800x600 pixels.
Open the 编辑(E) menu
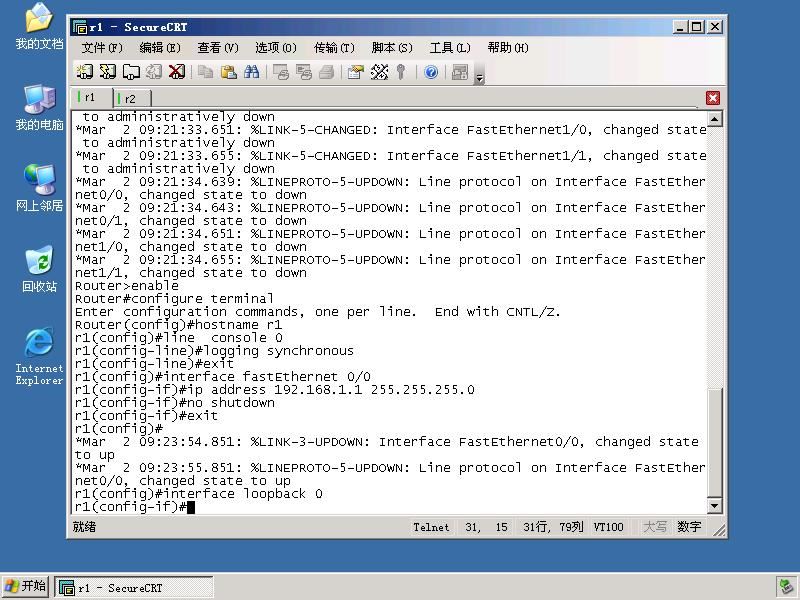click(x=160, y=48)
